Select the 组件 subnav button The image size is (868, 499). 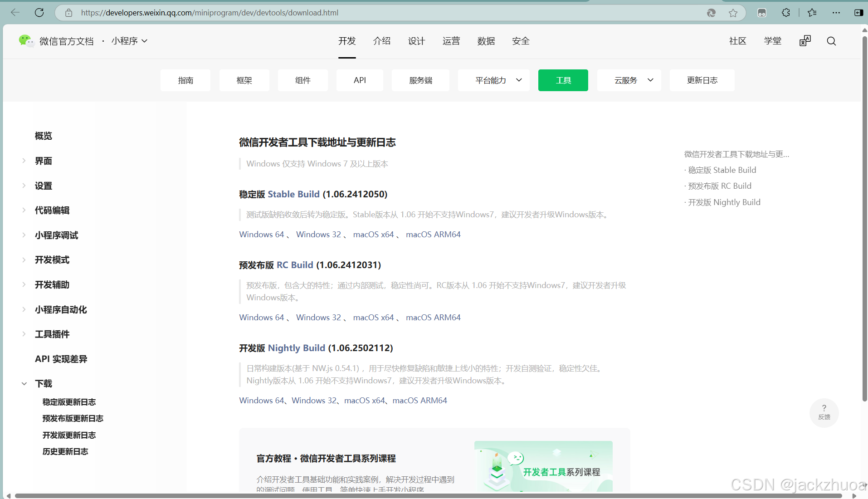point(303,80)
